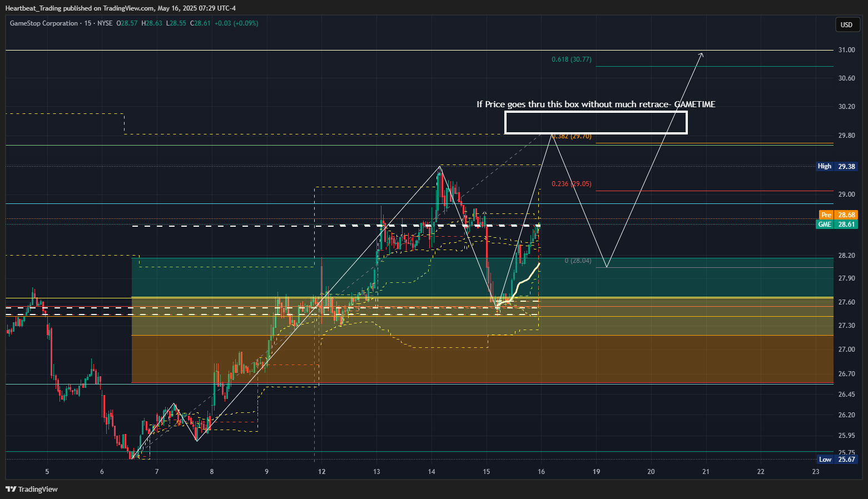This screenshot has width=868, height=499.
Task: Click the 26.45 price axis label
Action: click(x=847, y=395)
